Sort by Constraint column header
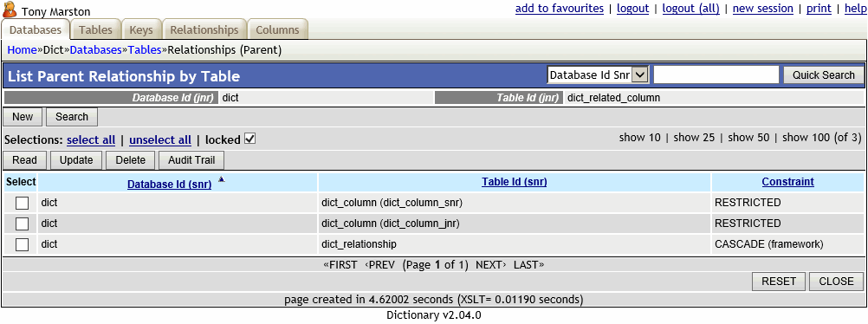This screenshot has width=868, height=324. tap(787, 182)
